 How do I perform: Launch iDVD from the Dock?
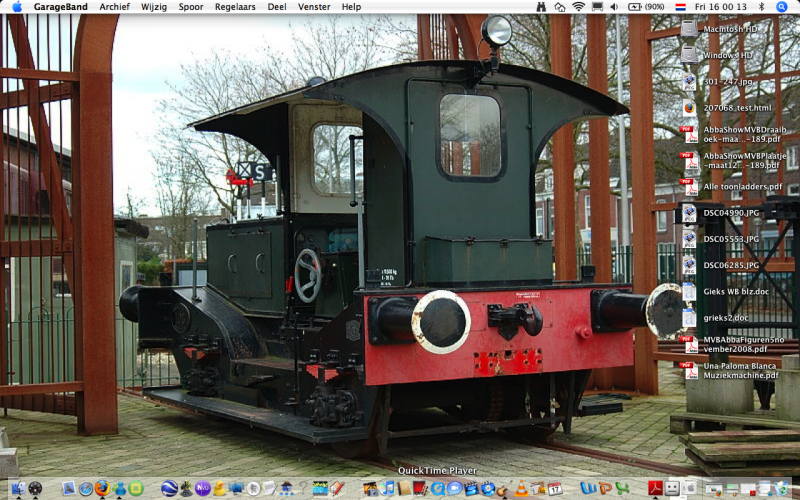488,489
